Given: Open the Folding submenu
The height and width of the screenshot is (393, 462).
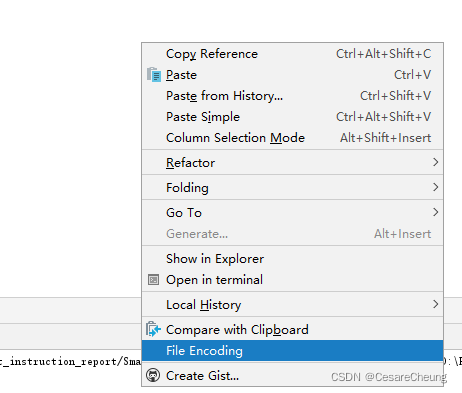Looking at the screenshot, I should tap(292, 188).
